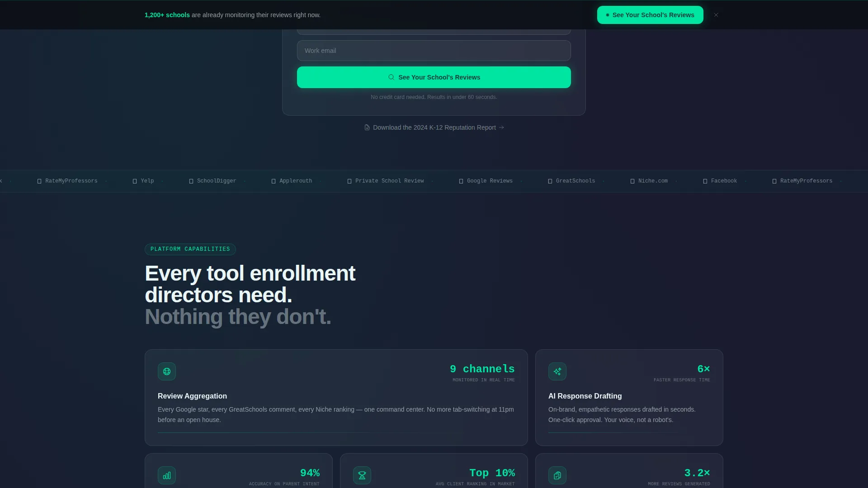
Task: Close the top announcement banner
Action: [x=716, y=15]
